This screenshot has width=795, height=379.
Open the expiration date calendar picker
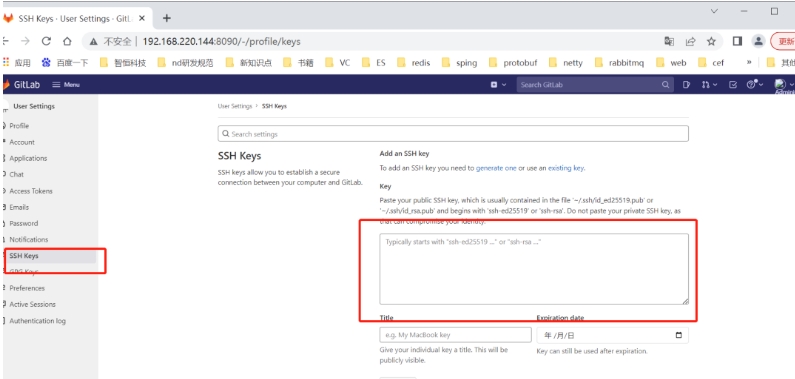tap(679, 335)
